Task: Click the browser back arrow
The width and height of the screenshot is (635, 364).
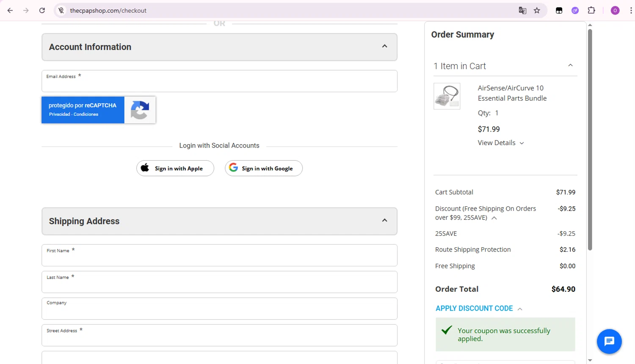Action: [10, 11]
